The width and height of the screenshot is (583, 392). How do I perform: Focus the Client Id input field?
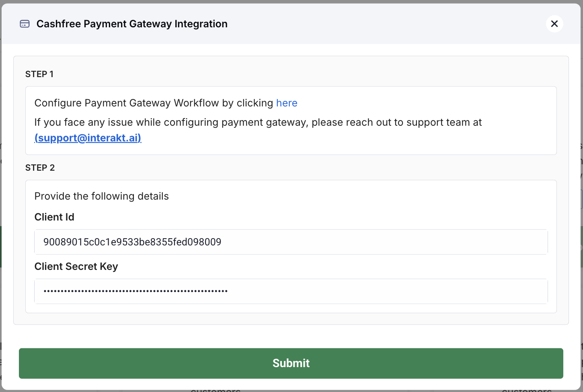click(x=291, y=242)
